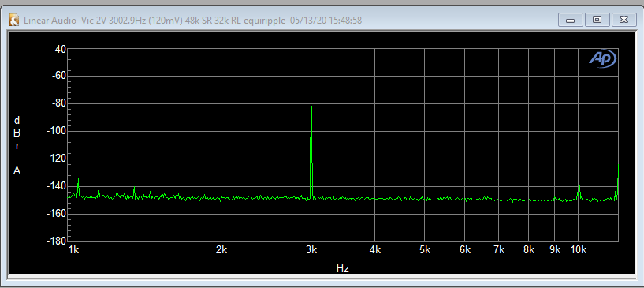The image size is (644, 288).
Task: Click the 5k frequency axis label
Action: pyautogui.click(x=425, y=250)
